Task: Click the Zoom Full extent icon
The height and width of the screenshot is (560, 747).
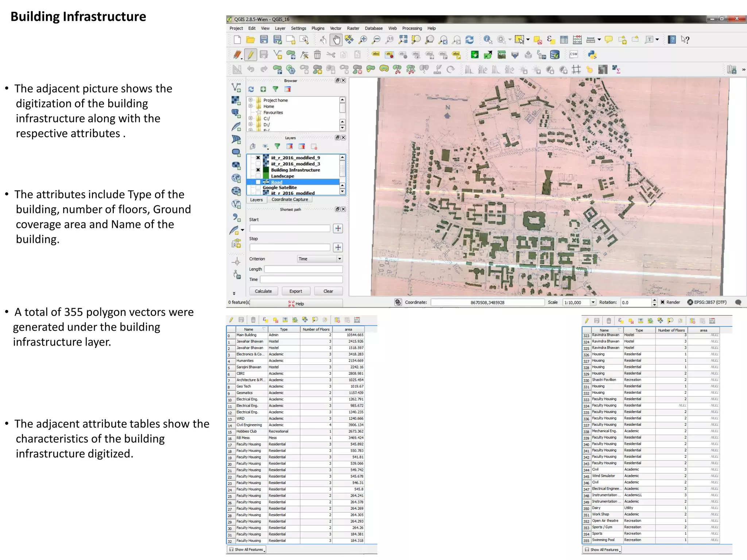Action: coord(403,40)
